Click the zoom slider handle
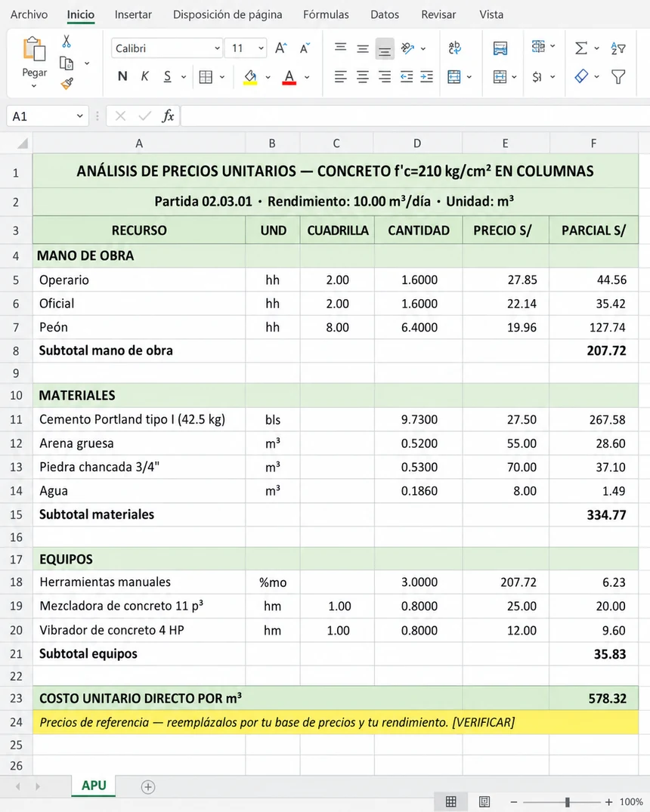 click(568, 801)
